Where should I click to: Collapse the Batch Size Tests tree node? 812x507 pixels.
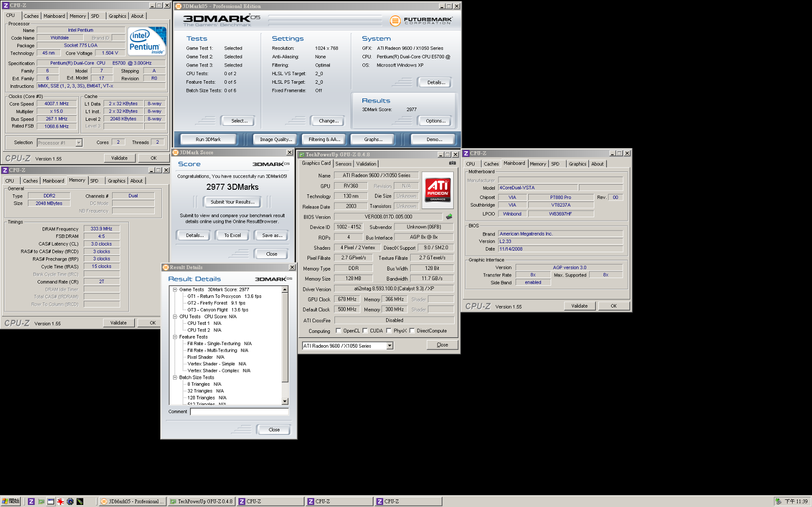coord(175,378)
